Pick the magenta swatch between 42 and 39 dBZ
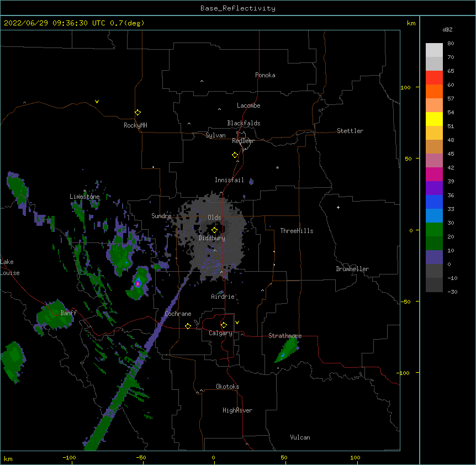 434,174
